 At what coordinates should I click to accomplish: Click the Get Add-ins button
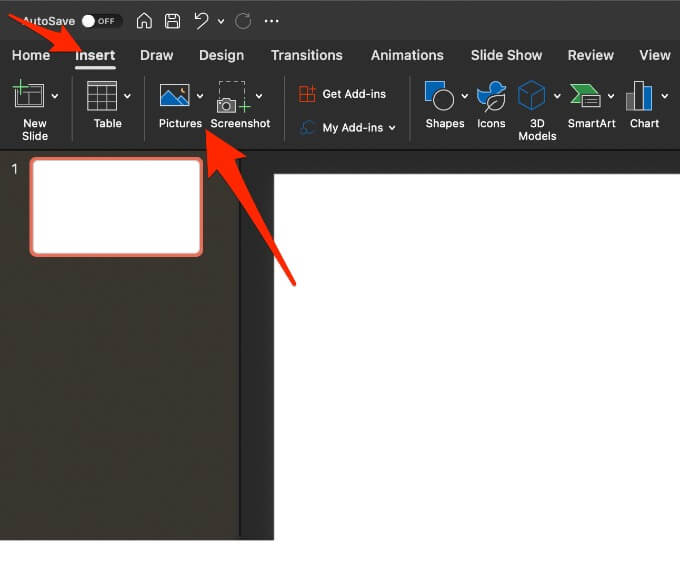[x=342, y=94]
